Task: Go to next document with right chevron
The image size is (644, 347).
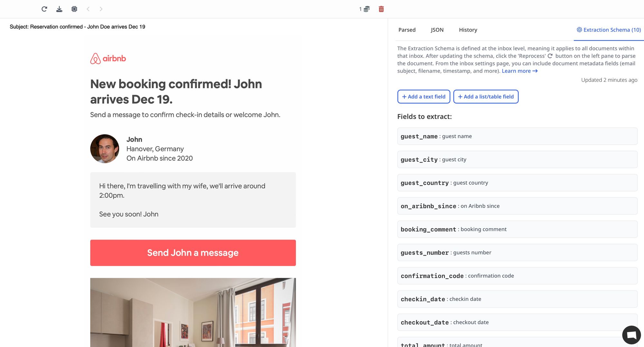Action: (101, 9)
